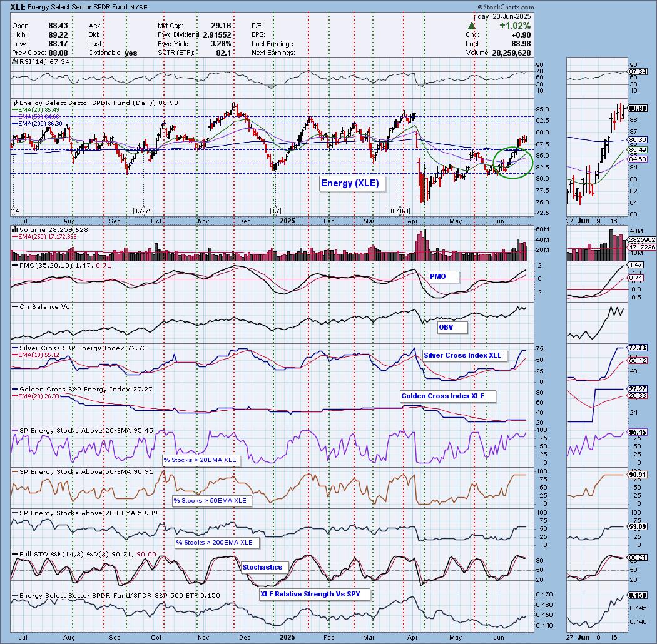
Task: Click the 'EMA(20) 26.33' legend
Action: pyautogui.click(x=36, y=396)
